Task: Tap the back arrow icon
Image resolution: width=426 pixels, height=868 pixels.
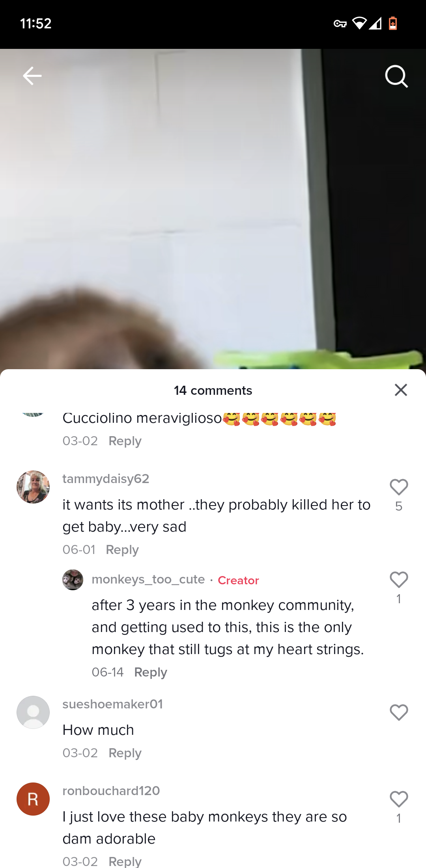Action: [32, 76]
